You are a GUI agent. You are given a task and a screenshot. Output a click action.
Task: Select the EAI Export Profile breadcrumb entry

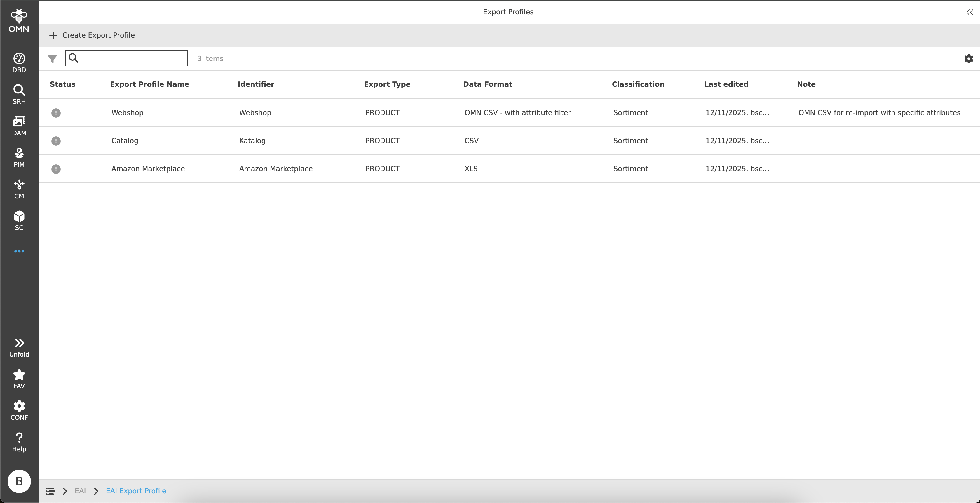pos(136,491)
